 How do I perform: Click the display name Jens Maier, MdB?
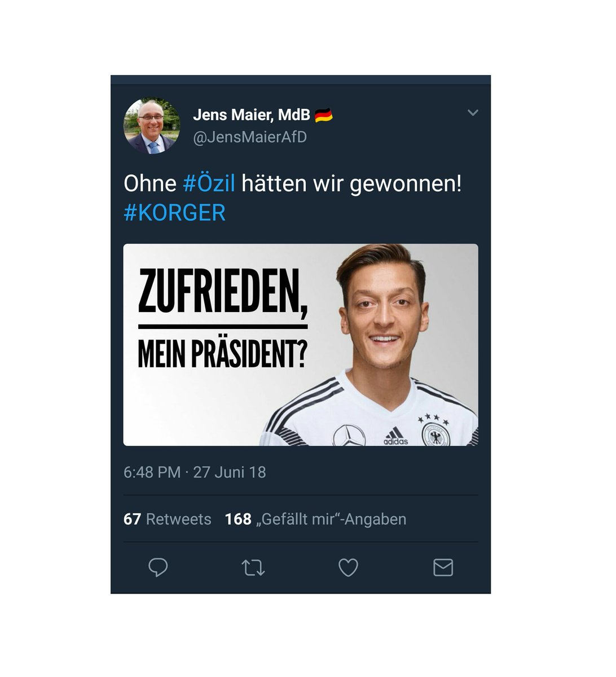click(x=252, y=115)
